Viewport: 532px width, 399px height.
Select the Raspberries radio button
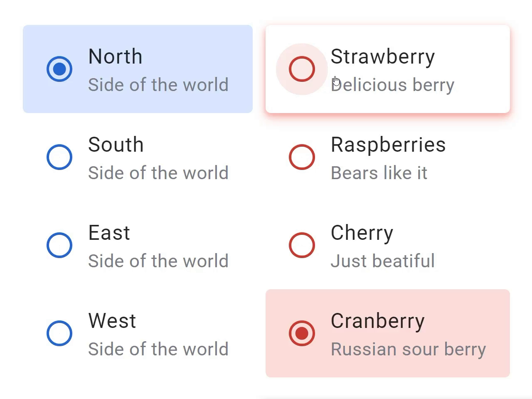[302, 157]
